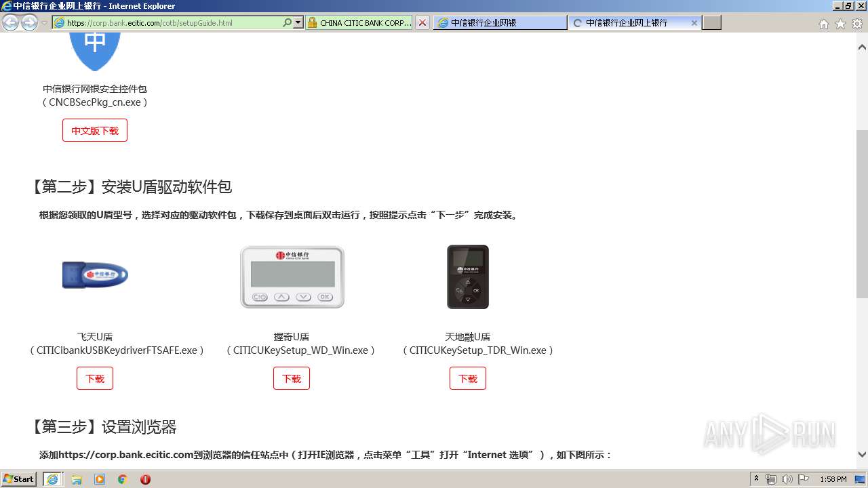Screen dimensions: 868x488
Task: Click CITICUKeySetup_TDR_Win.exe filename text
Action: tap(478, 350)
